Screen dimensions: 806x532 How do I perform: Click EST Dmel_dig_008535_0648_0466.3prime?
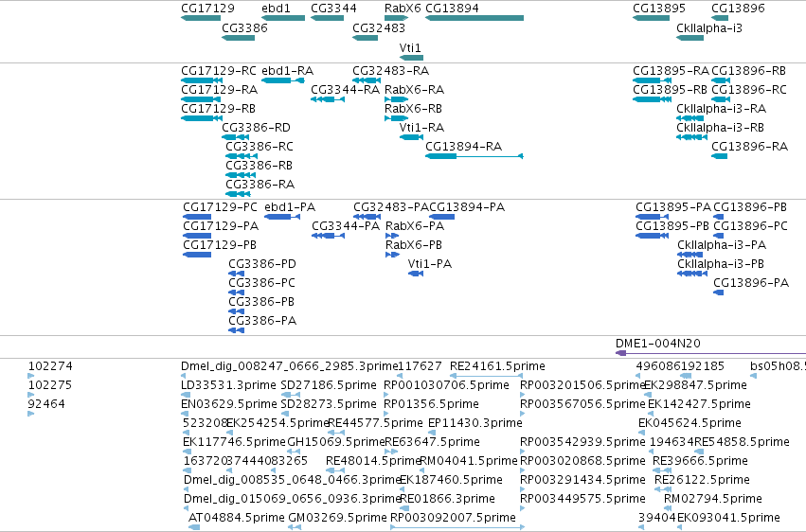(187, 489)
